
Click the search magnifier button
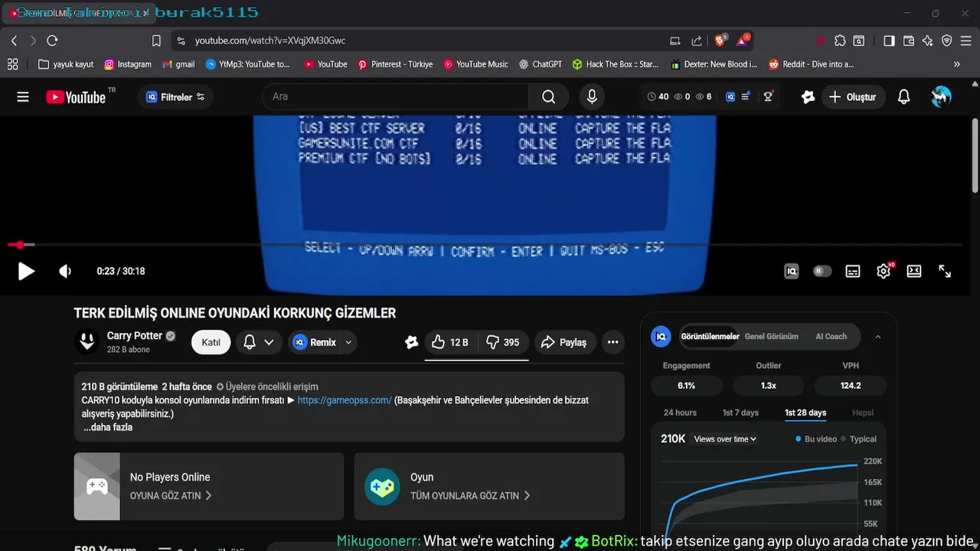tap(548, 97)
